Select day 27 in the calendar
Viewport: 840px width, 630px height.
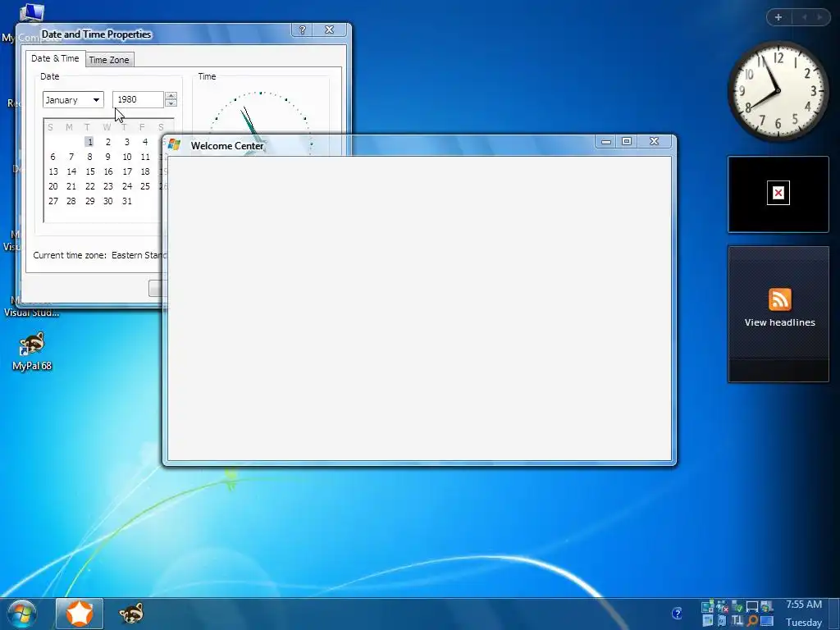click(x=53, y=201)
